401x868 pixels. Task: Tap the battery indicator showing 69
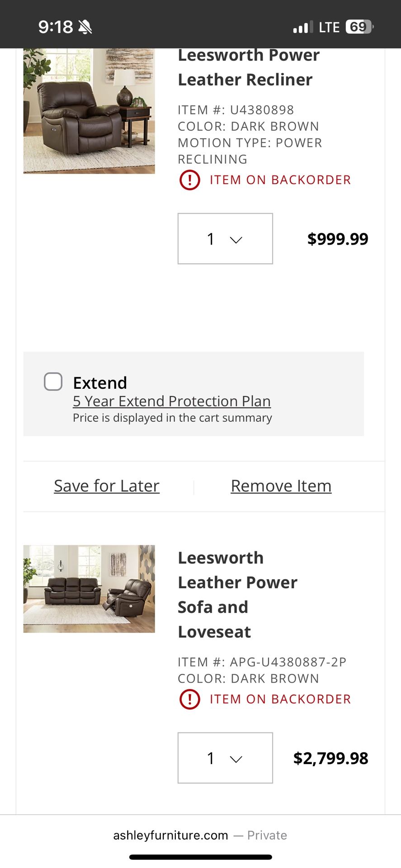click(357, 27)
